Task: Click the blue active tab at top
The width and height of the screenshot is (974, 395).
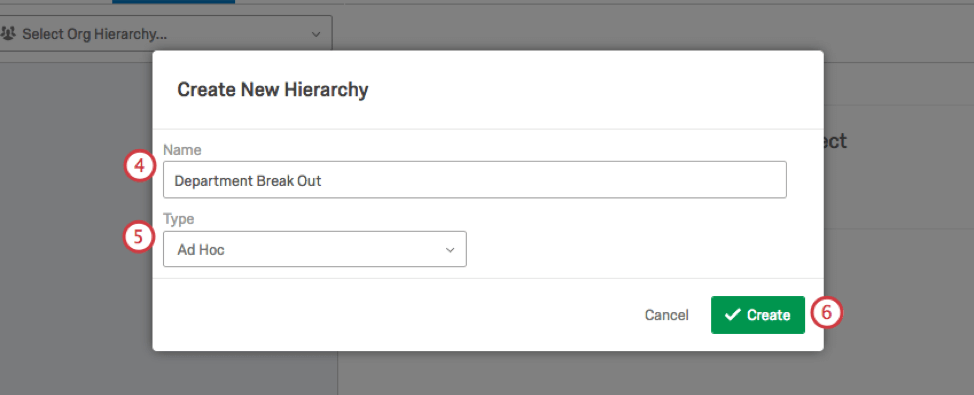Action: tap(173, 2)
